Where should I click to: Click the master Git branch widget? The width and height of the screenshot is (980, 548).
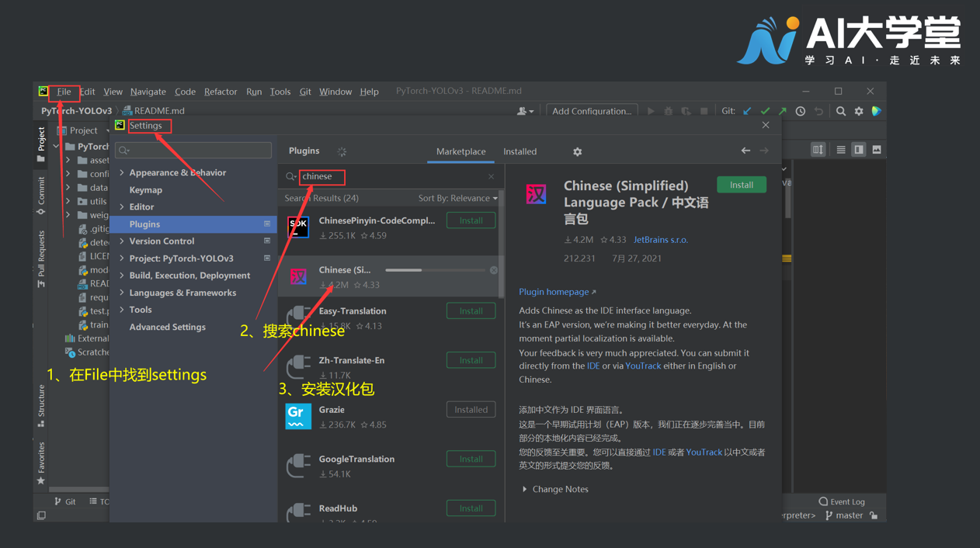[843, 515]
